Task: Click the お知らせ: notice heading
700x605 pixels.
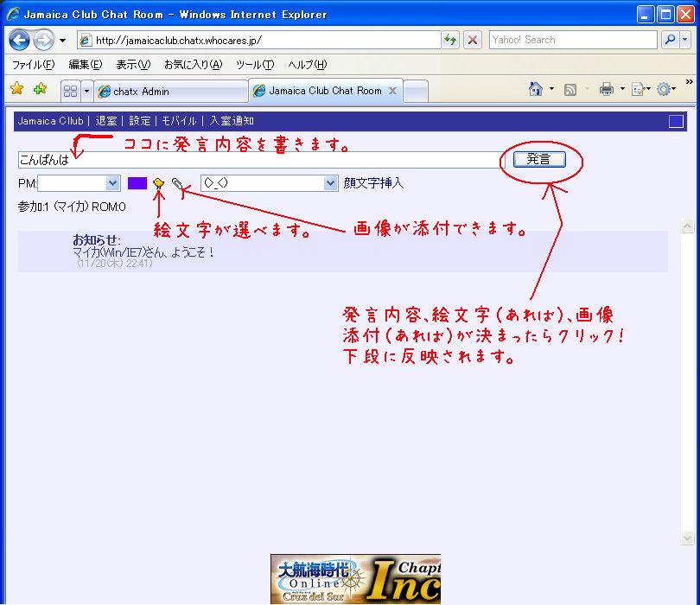Action: point(97,240)
